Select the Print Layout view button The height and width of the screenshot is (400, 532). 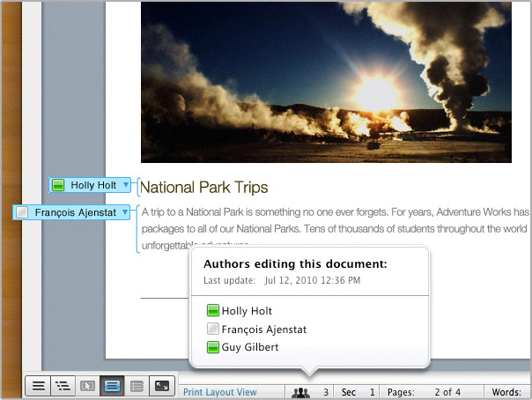click(x=112, y=386)
